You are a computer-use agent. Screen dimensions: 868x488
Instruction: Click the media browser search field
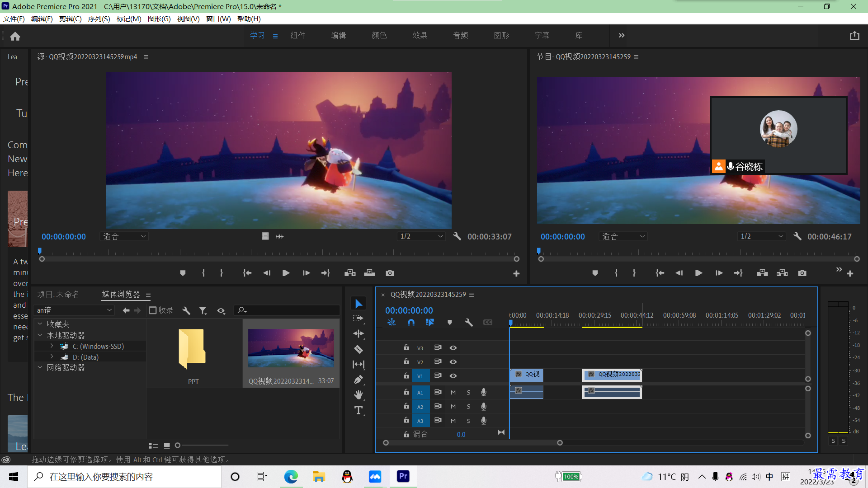click(x=288, y=310)
